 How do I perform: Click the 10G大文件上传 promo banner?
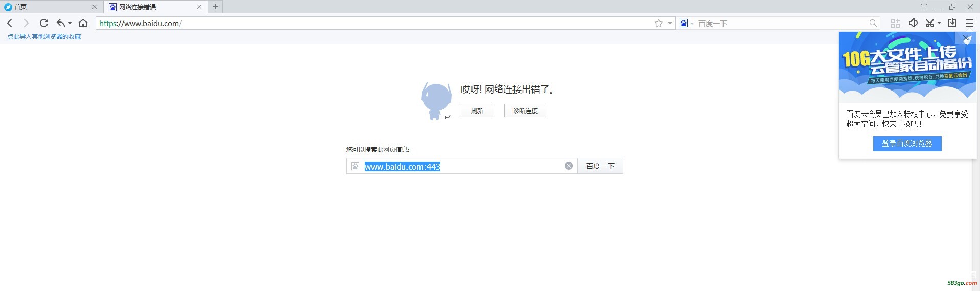[x=907, y=66]
